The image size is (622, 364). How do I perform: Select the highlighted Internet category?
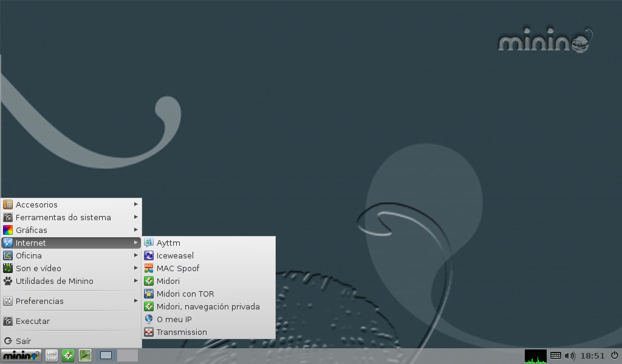[x=72, y=243]
